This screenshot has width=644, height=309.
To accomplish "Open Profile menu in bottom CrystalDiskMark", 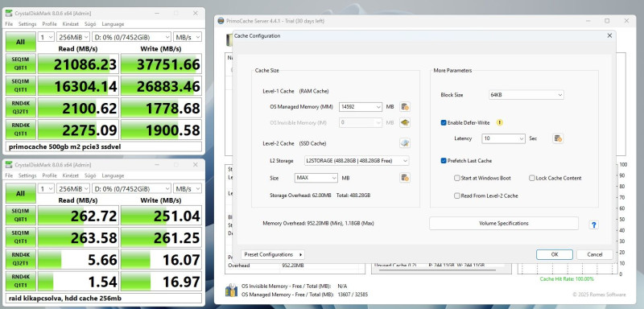I will click(x=49, y=175).
